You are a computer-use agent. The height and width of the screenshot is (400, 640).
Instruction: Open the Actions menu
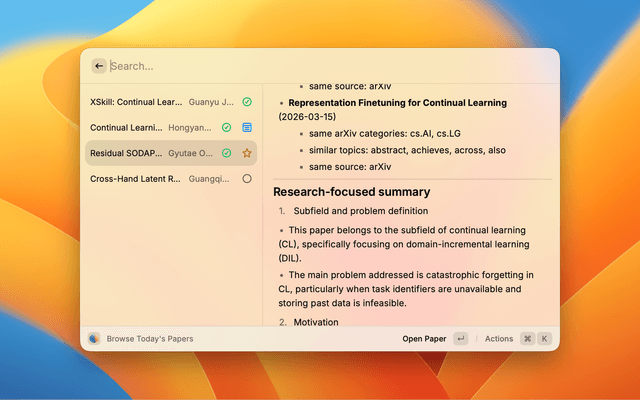pos(498,339)
